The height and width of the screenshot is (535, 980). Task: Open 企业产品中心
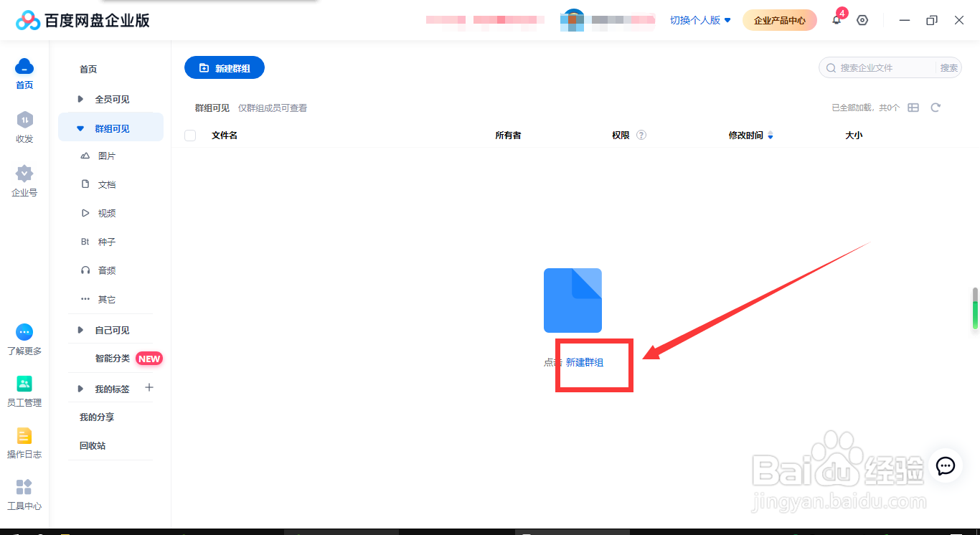coord(780,20)
